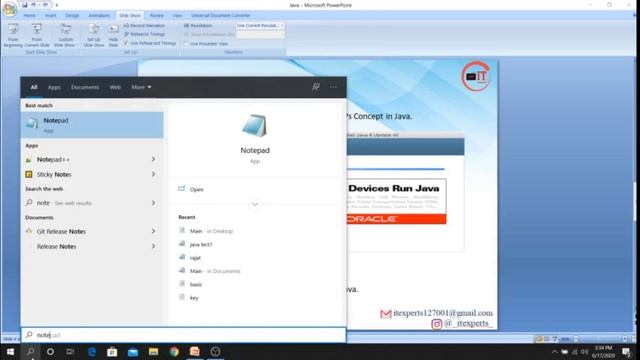
Task: Click taskbar search magnifier icon
Action: pos(31,351)
